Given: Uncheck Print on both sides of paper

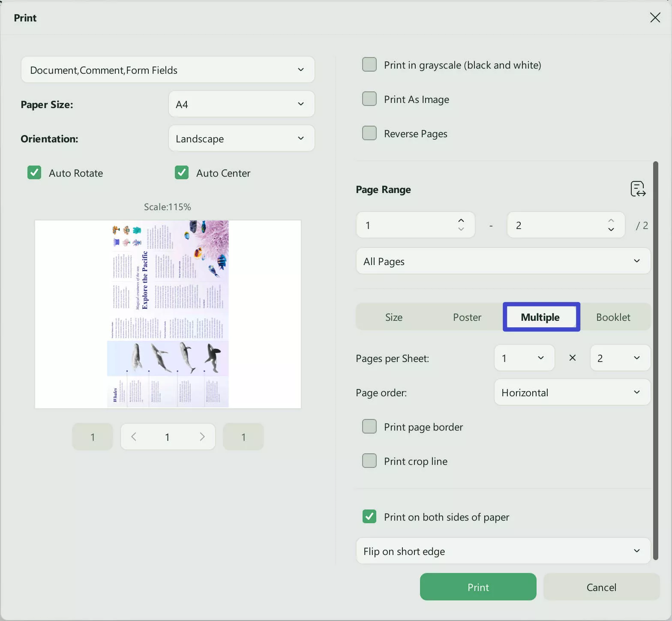Looking at the screenshot, I should click(x=369, y=516).
